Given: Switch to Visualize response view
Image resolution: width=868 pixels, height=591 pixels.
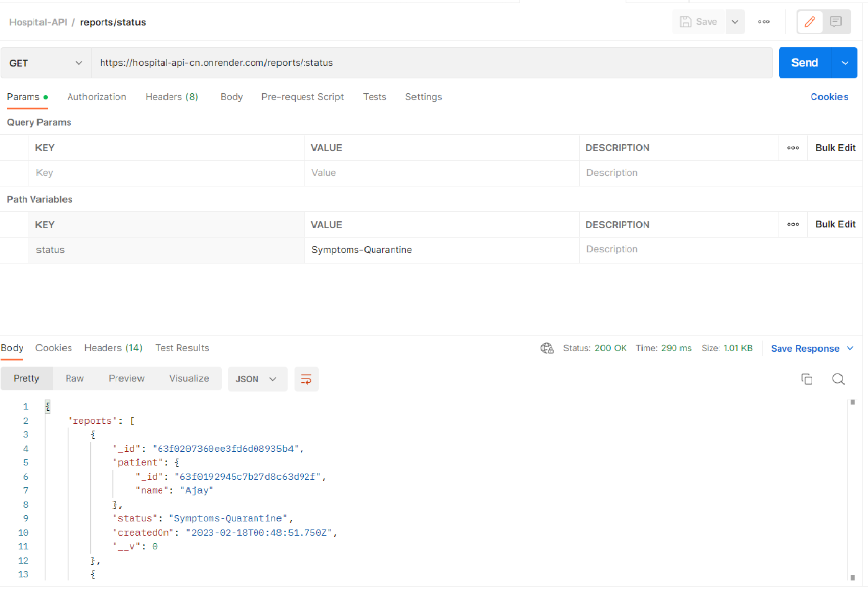Looking at the screenshot, I should click(190, 378).
